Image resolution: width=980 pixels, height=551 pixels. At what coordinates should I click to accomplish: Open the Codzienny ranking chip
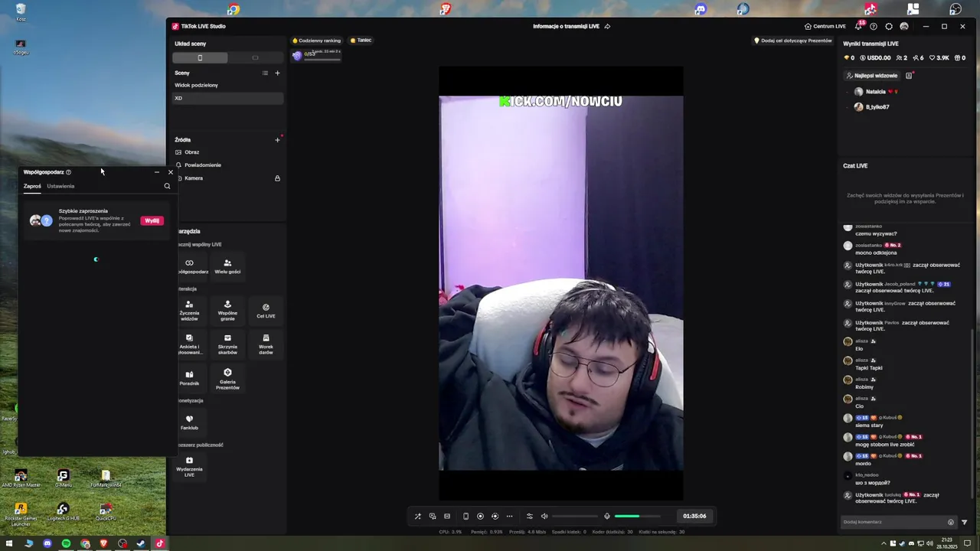coord(316,41)
